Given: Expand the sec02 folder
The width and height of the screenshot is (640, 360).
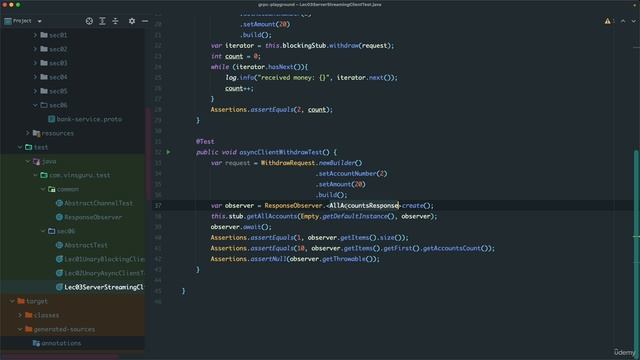Looking at the screenshot, I should (x=35, y=49).
